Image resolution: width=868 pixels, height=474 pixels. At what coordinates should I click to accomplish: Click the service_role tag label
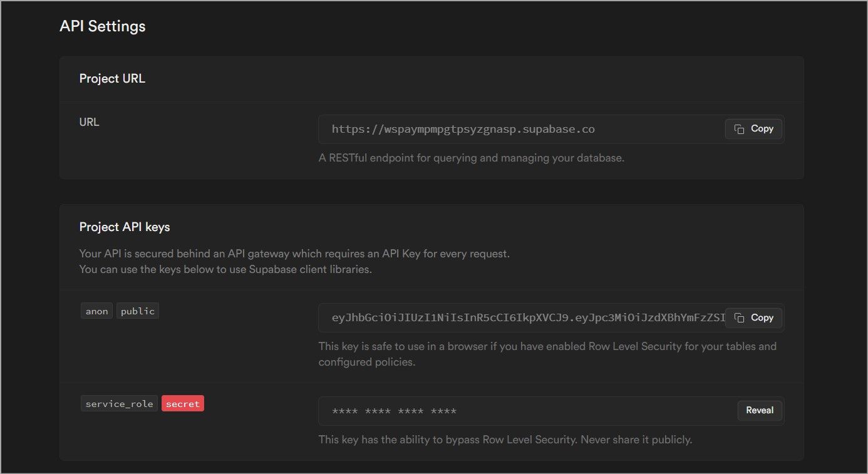tap(119, 404)
